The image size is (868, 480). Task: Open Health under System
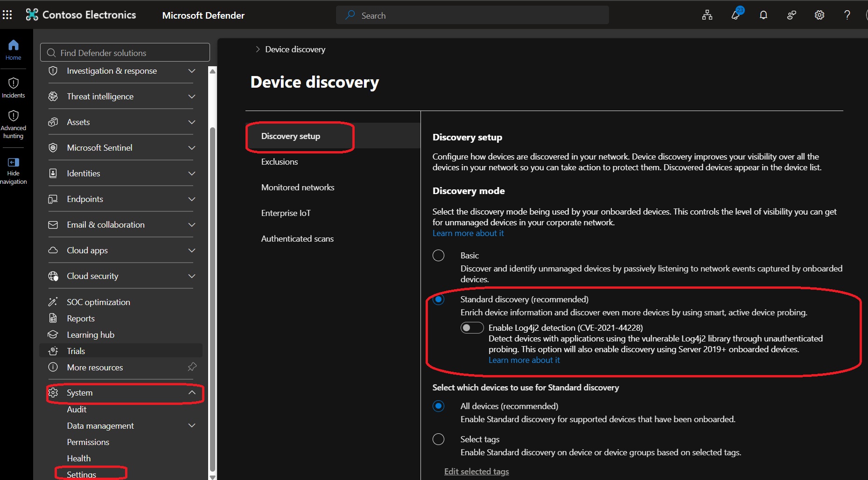pos(79,458)
